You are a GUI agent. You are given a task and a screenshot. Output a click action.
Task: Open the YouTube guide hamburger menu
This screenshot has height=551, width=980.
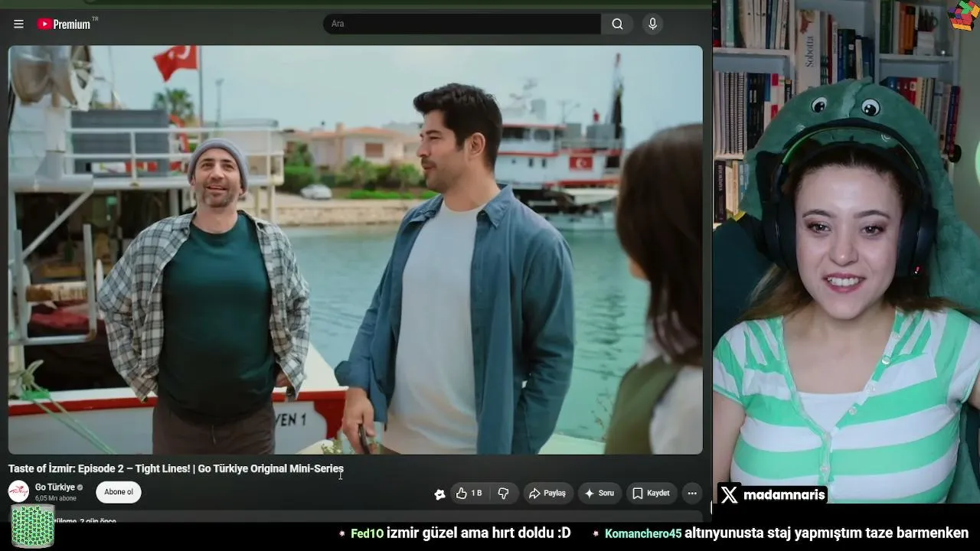[18, 24]
